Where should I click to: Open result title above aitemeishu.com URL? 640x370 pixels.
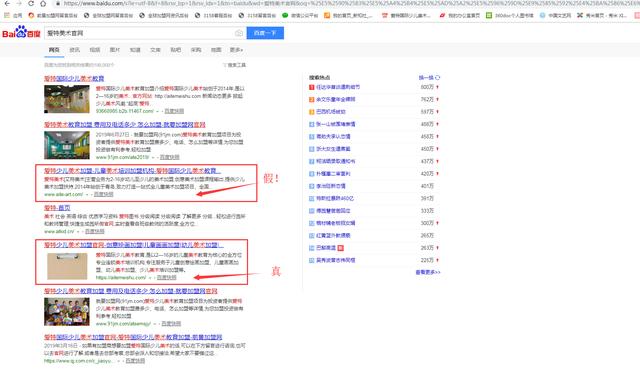(x=133, y=245)
